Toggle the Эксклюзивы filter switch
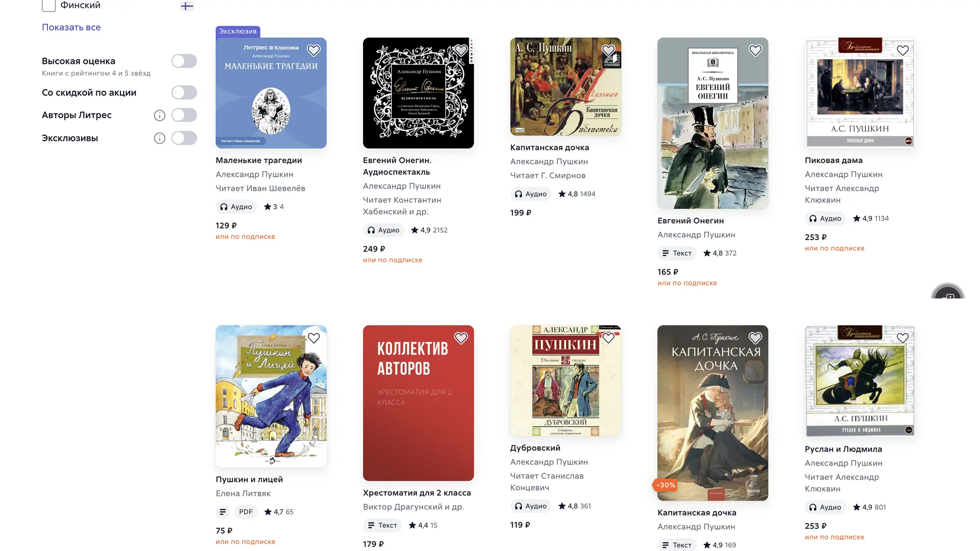Viewport: 980px width, 551px height. pos(184,138)
